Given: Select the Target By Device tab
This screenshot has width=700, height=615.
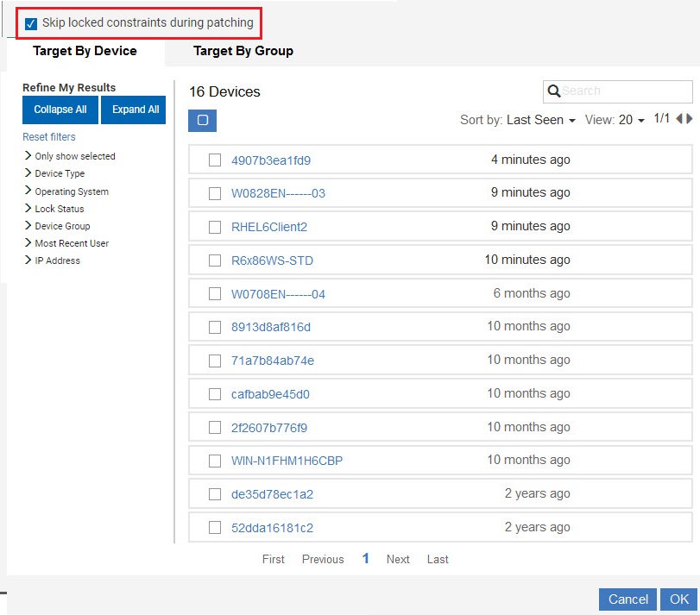Looking at the screenshot, I should pos(85,51).
